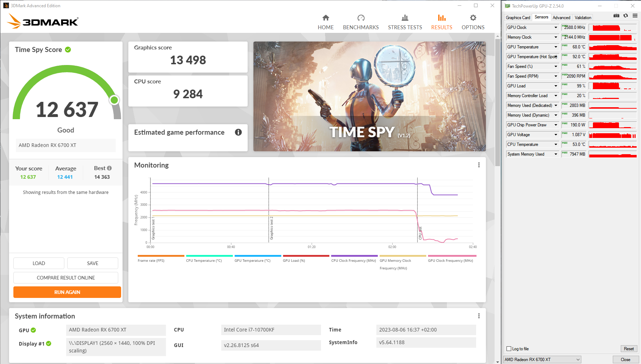Viewport: 641px width, 364px height.
Task: Click the green check next to Display #1
Action: click(x=48, y=343)
